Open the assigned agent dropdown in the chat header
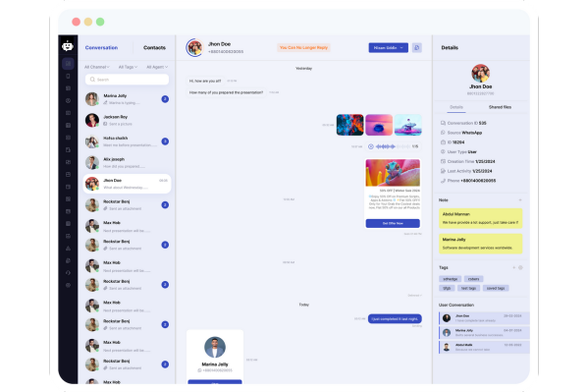Image resolution: width=588 pixels, height=392 pixels. coord(388,48)
